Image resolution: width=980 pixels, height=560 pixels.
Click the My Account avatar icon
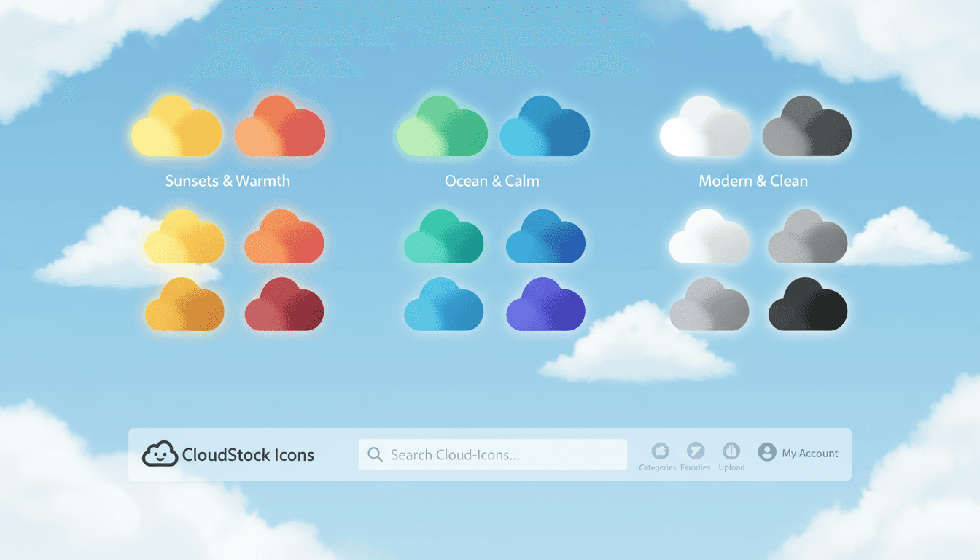tap(766, 452)
